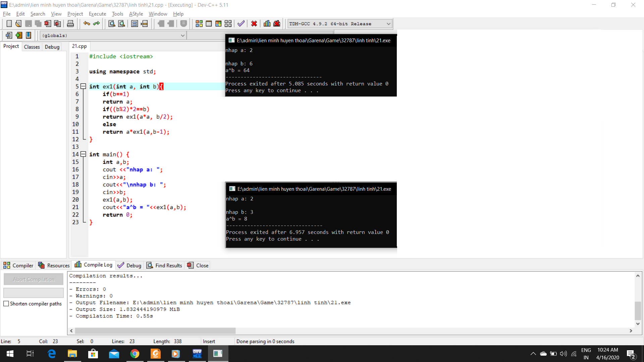This screenshot has width=644, height=362.
Task: Click the red X stop execution icon
Action: [254, 24]
